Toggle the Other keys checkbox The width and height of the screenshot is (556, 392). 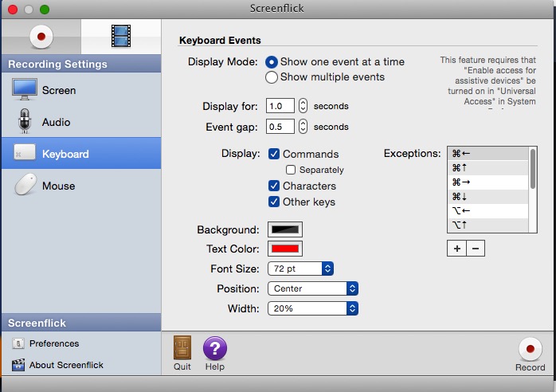274,202
